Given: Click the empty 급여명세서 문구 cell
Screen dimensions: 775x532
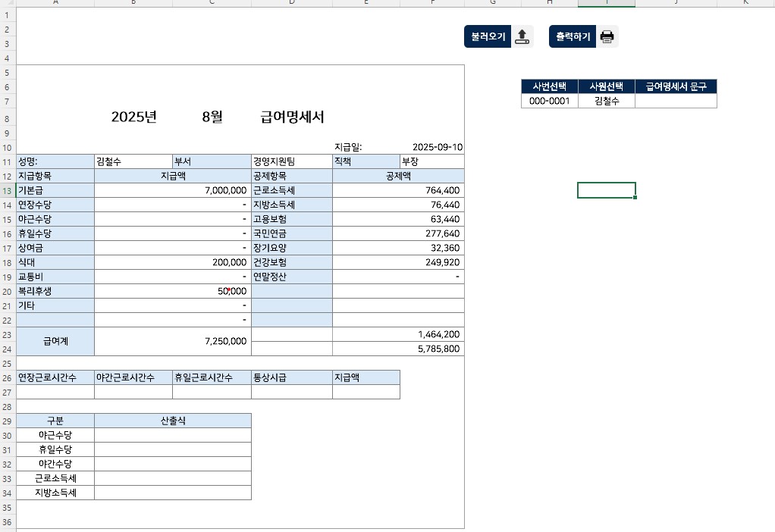Looking at the screenshot, I should click(x=675, y=101).
